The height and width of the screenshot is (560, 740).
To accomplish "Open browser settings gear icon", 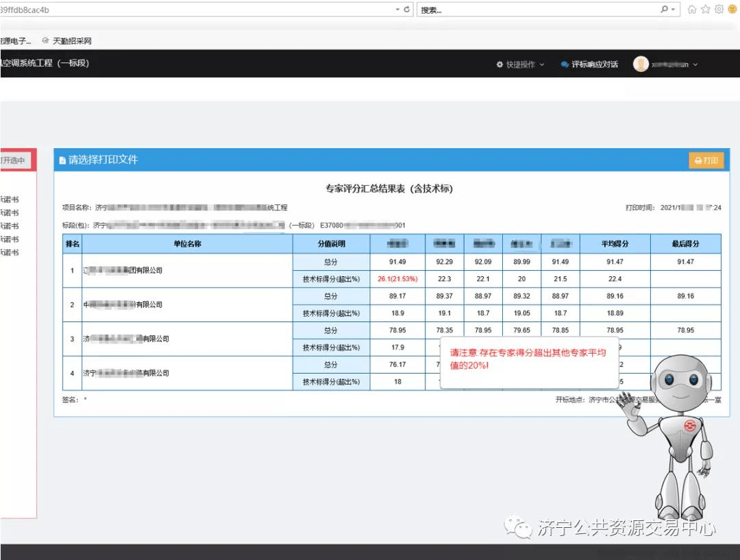I will tap(719, 9).
